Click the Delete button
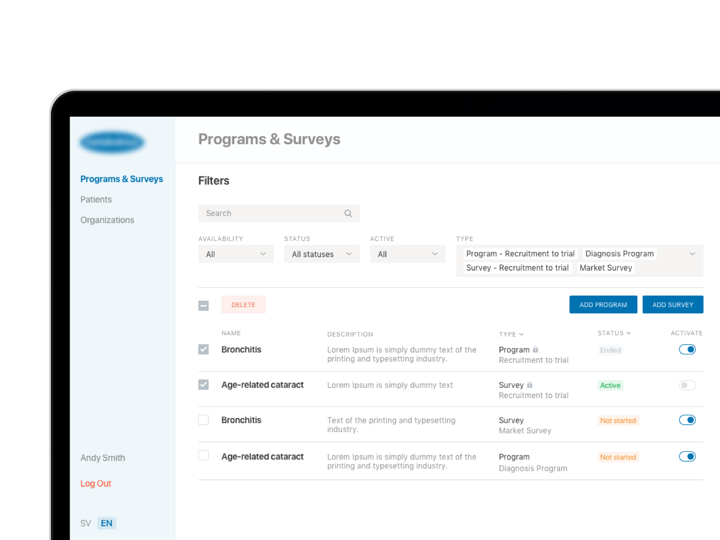This screenshot has width=720, height=540. point(243,304)
